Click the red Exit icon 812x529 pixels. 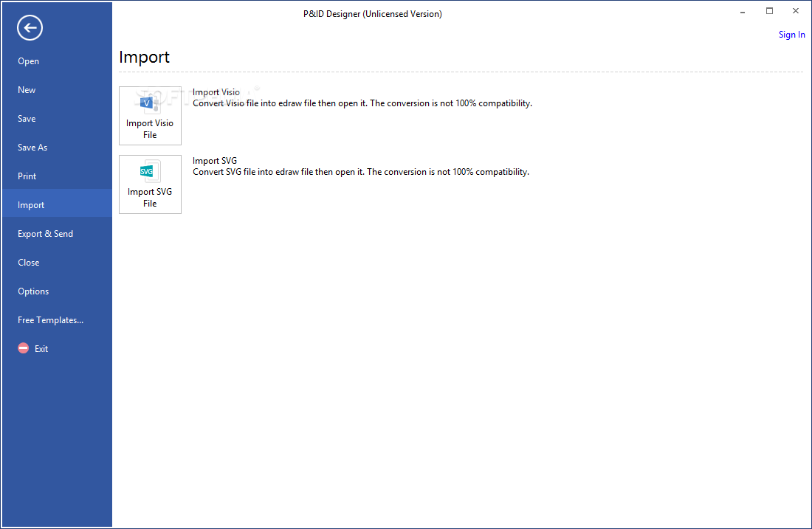click(x=24, y=348)
